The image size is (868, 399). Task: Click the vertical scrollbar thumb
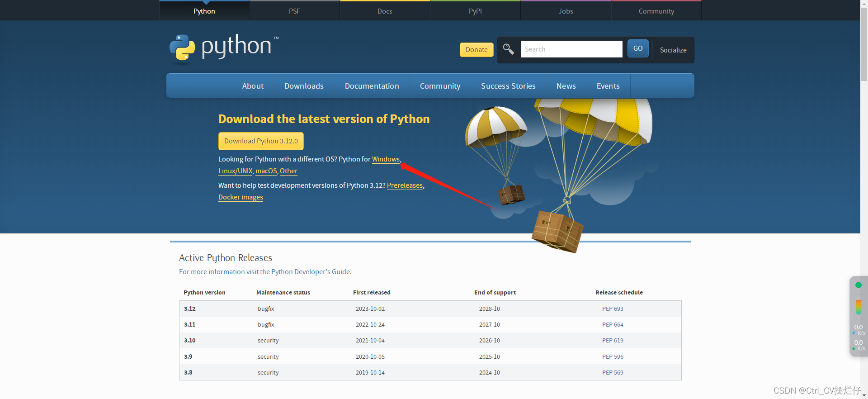864,44
